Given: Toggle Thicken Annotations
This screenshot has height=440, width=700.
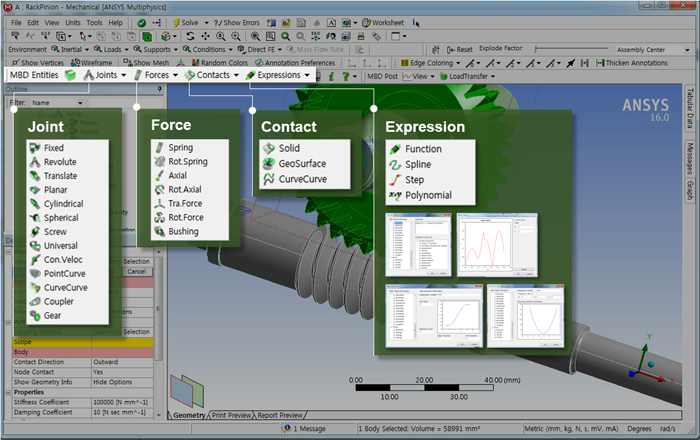Looking at the screenshot, I should (632, 63).
